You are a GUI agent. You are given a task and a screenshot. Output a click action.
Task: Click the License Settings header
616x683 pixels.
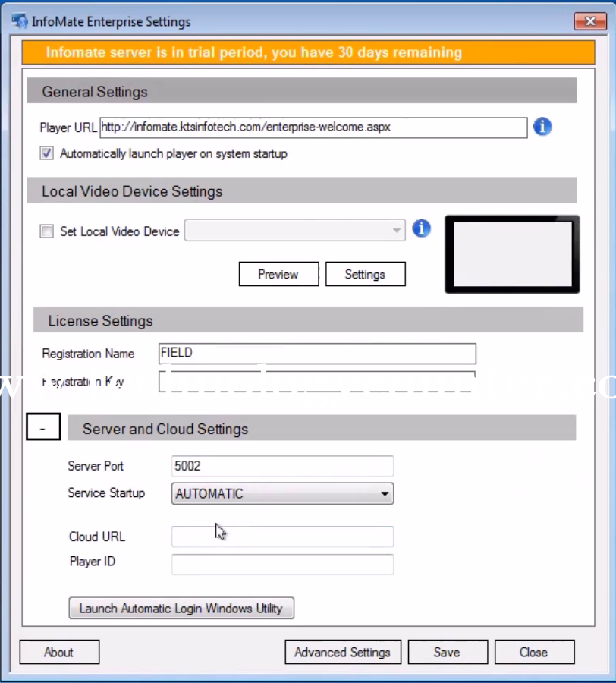[x=308, y=319]
